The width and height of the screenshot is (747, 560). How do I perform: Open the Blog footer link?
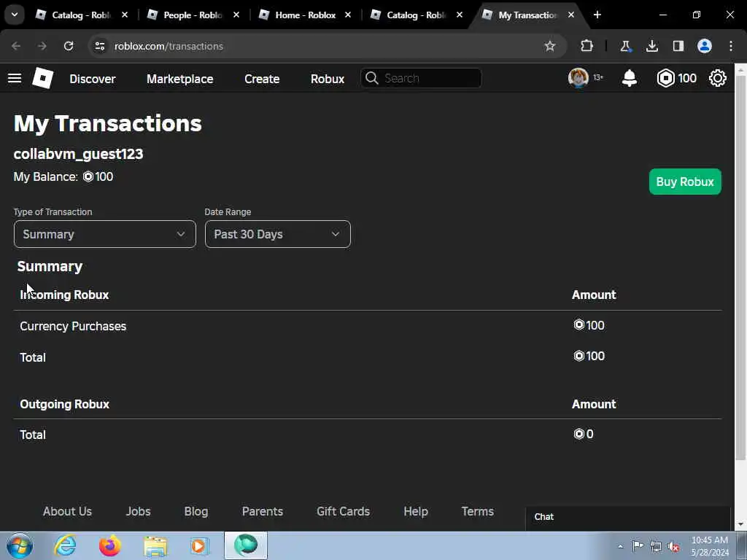pos(196,511)
